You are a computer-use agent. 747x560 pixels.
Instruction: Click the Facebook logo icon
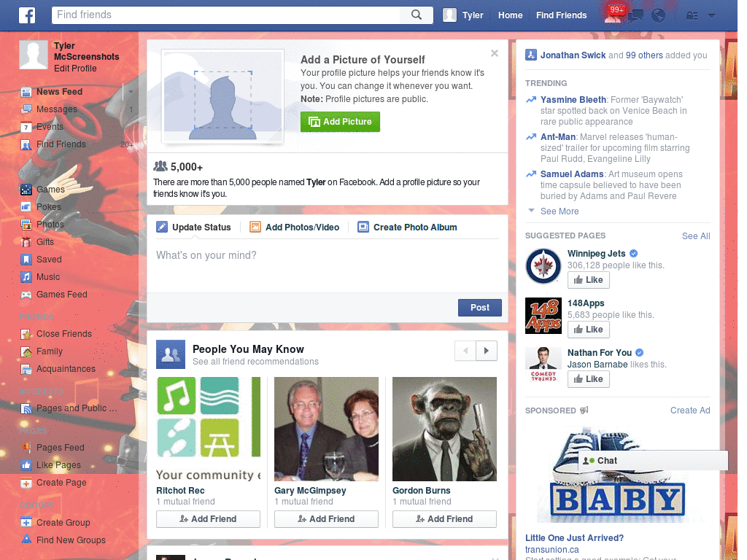[x=27, y=15]
